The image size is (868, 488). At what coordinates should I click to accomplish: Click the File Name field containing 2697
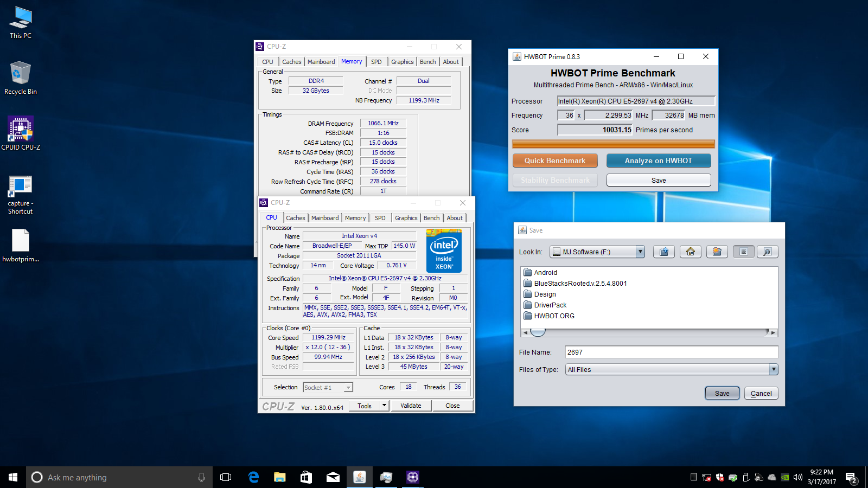coord(672,352)
